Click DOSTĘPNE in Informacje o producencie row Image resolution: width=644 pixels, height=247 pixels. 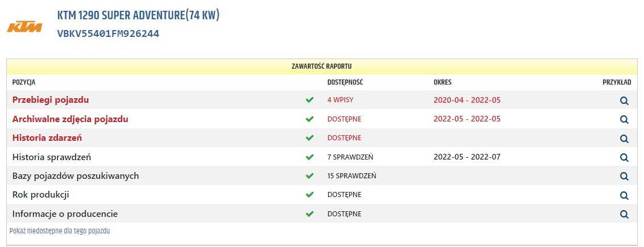[344, 214]
